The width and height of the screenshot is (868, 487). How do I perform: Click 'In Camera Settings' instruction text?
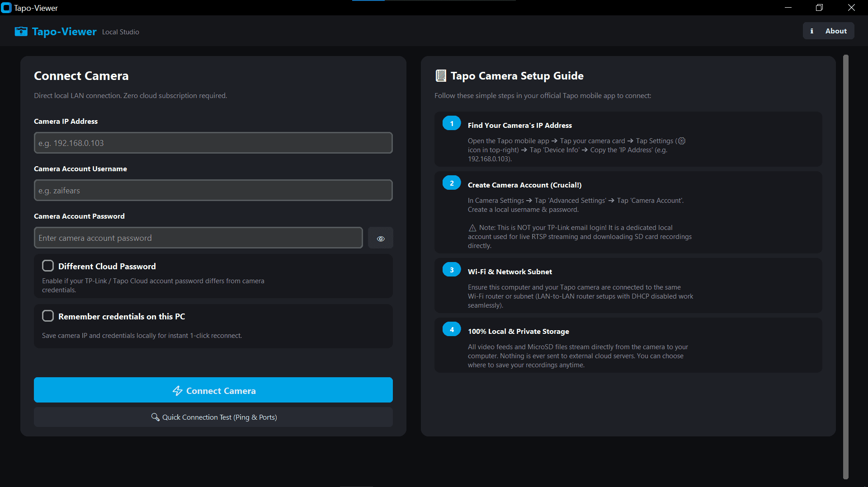coord(576,205)
